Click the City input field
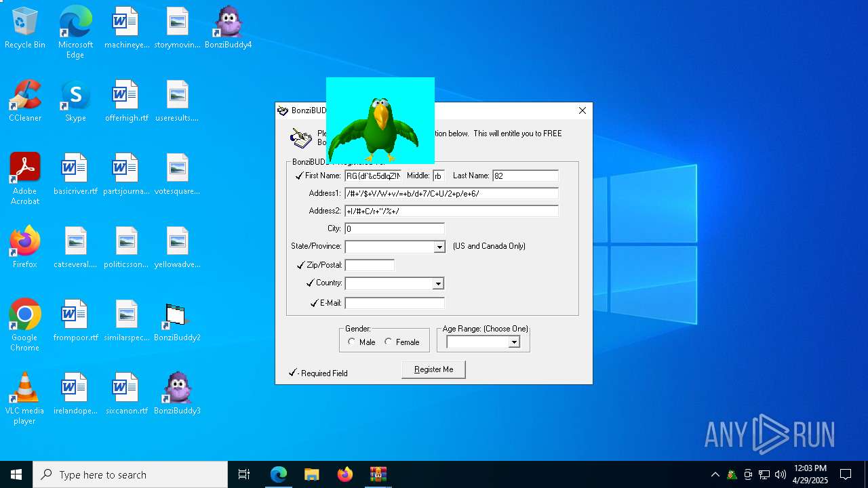Image resolution: width=868 pixels, height=488 pixels. (395, 228)
